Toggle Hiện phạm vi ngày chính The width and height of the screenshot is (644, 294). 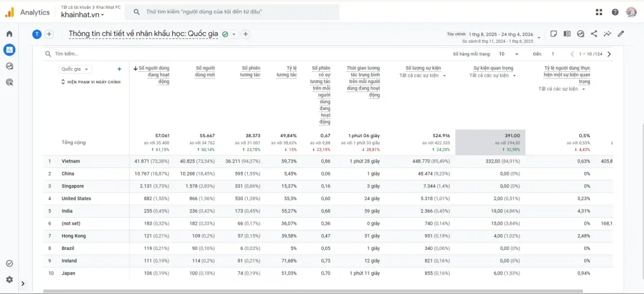91,82
